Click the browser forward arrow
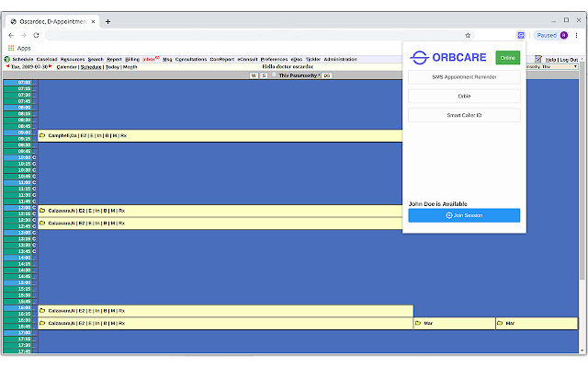588x368 pixels. tap(24, 35)
